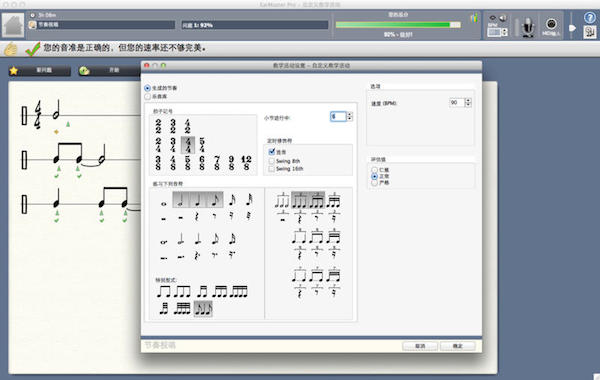
Task: Select the generated rhythm radio button
Action: point(147,88)
